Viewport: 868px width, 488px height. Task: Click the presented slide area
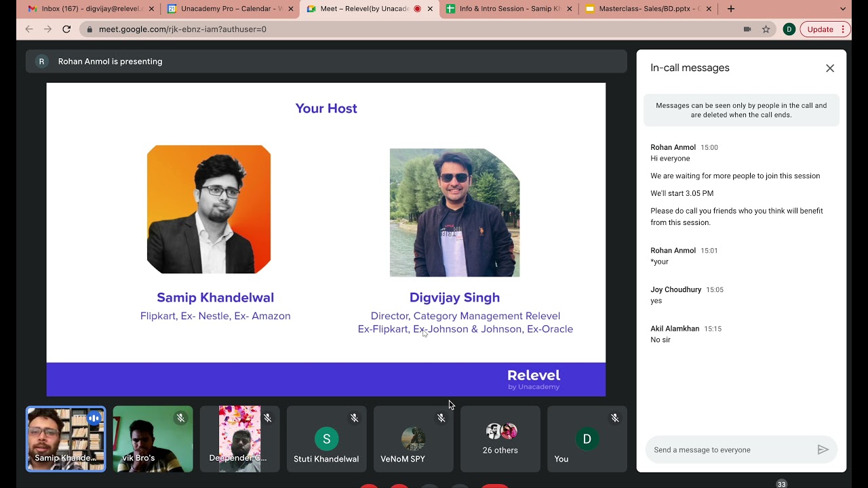click(x=325, y=239)
